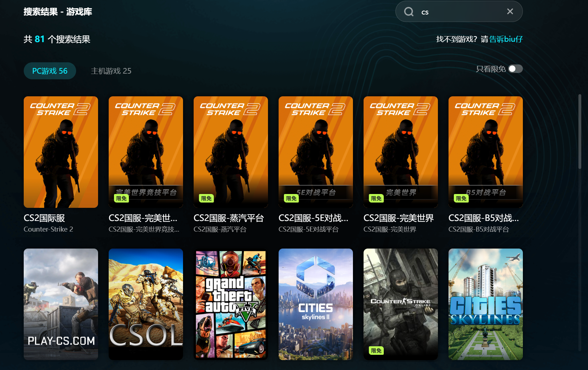This screenshot has width=588, height=370.
Task: Click subtitle CS2国服-5E对战平台
Action: point(309,229)
